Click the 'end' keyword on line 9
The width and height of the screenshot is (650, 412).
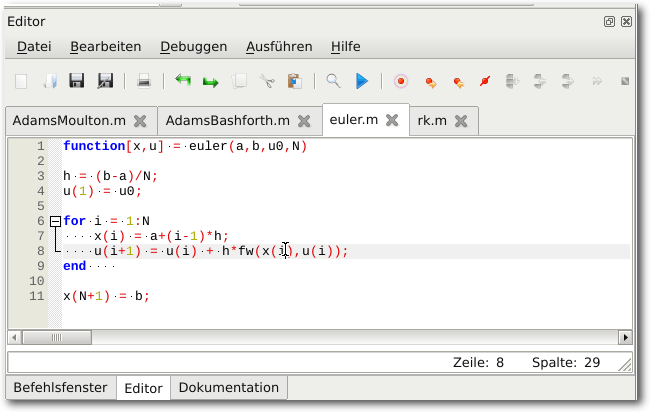pos(75,266)
